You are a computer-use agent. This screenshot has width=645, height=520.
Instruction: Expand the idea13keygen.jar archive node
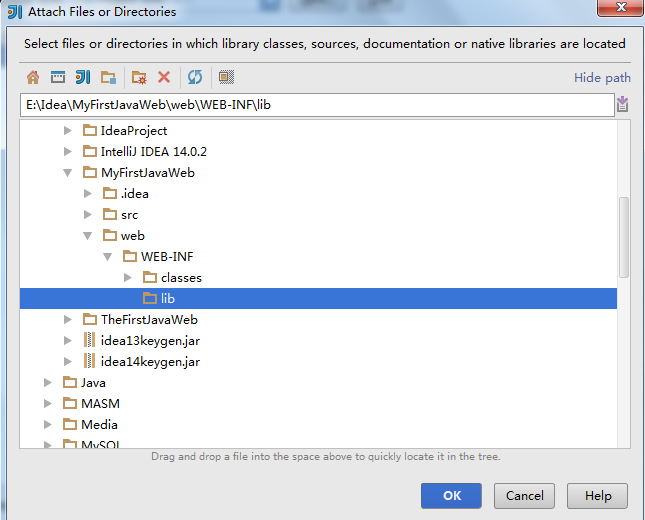coord(68,340)
